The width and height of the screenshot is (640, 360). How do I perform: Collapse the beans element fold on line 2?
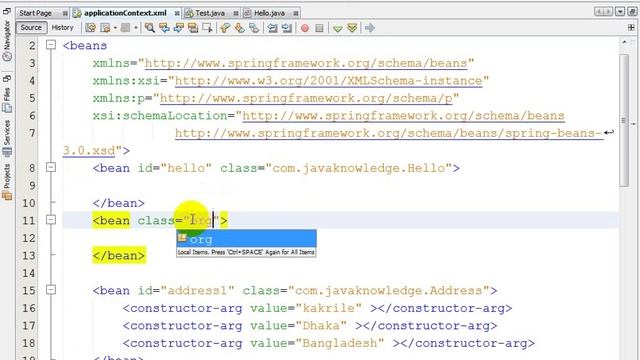[51, 44]
